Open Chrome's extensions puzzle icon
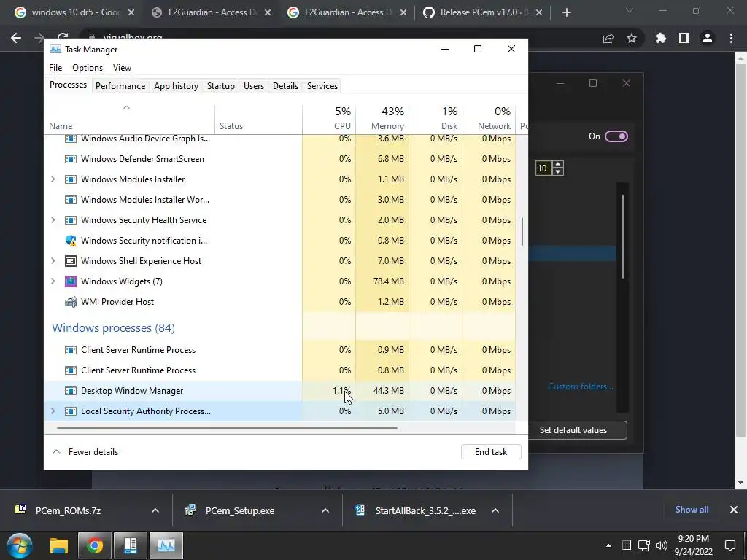The height and width of the screenshot is (560, 747). click(x=660, y=38)
